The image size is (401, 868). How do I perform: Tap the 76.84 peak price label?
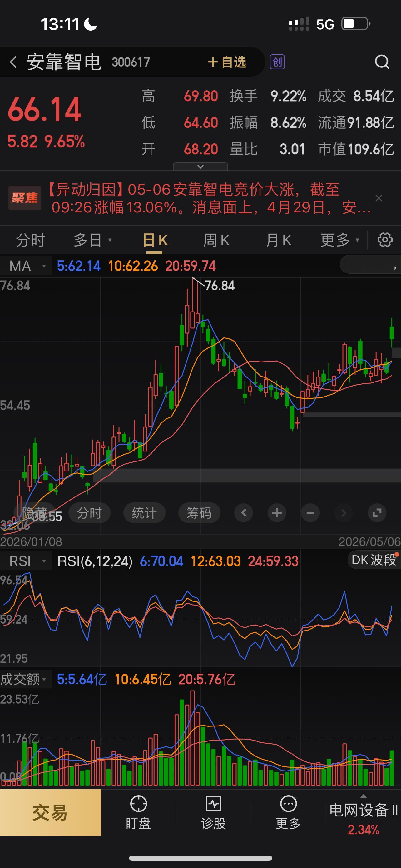point(220,286)
